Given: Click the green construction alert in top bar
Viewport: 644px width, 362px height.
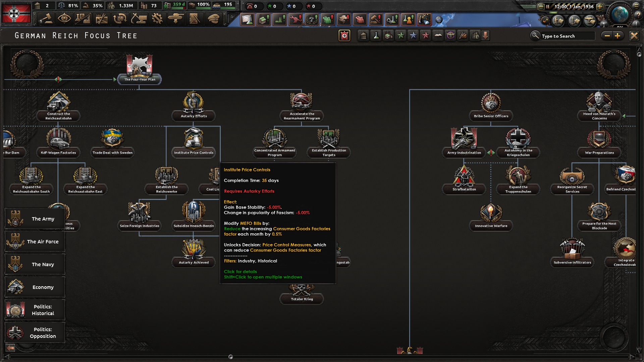Looking at the screenshot, I should pos(263,20).
